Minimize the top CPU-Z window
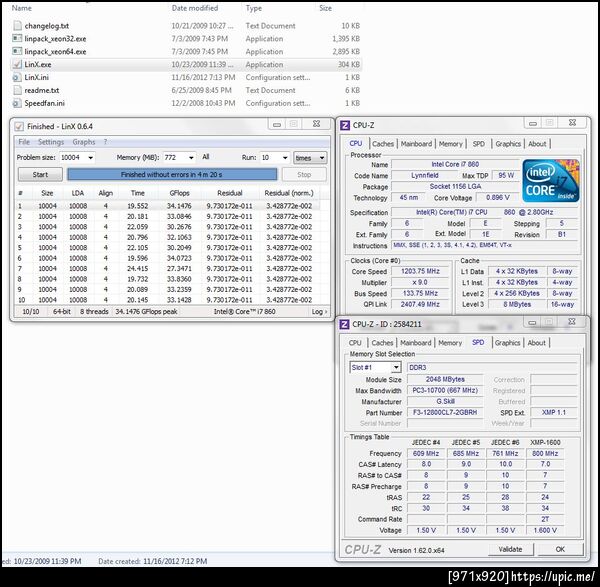The image size is (600, 587). tap(532, 123)
